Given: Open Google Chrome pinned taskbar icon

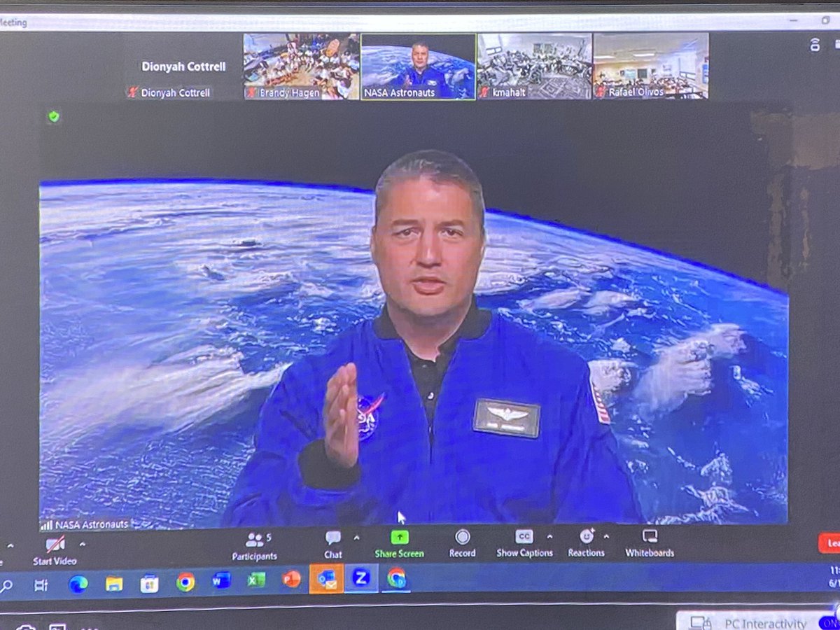Looking at the screenshot, I should point(185,582).
